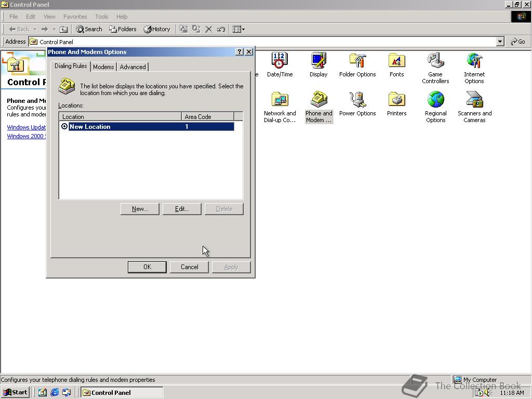Click the Edit... button
This screenshot has width=532, height=399.
point(182,209)
